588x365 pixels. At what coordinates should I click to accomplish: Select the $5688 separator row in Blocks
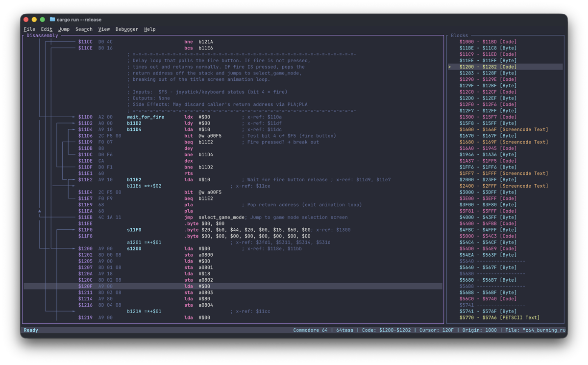(x=505, y=286)
